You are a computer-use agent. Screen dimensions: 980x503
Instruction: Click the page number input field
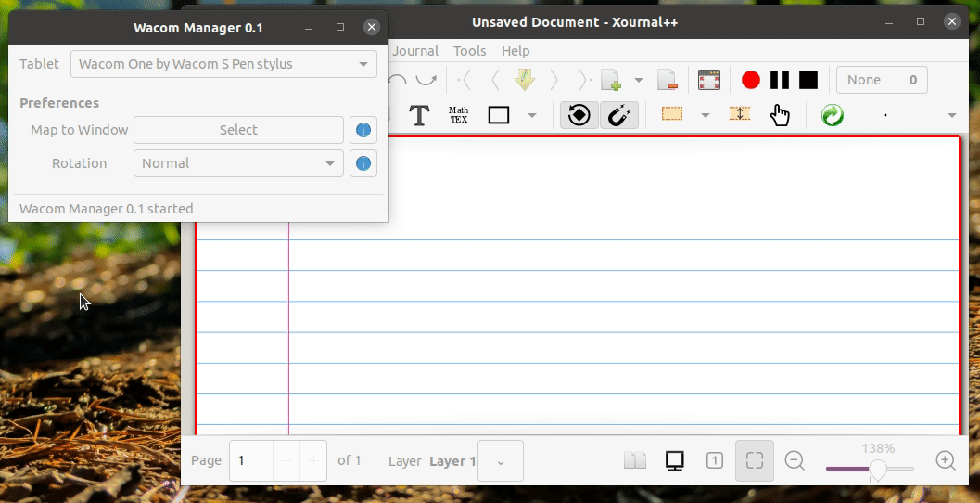pyautogui.click(x=251, y=461)
